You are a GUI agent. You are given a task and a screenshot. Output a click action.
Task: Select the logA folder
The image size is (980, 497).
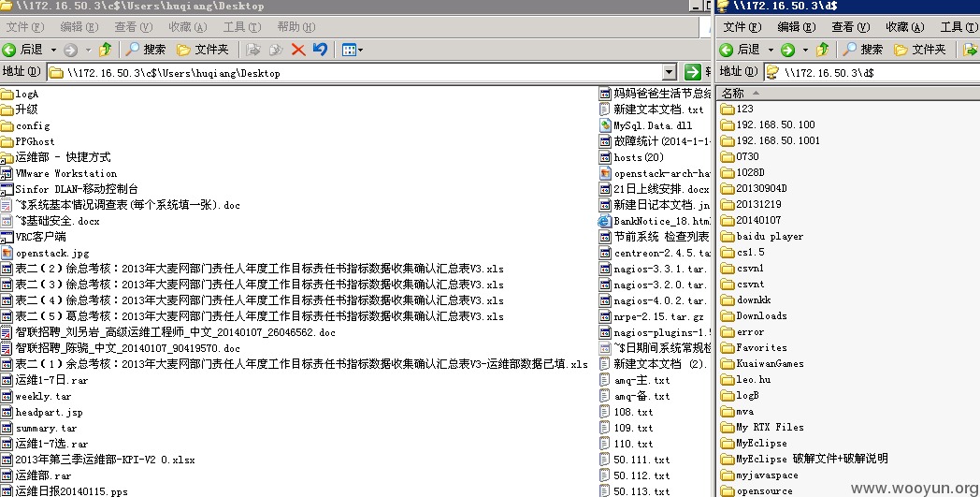[x=20, y=94]
